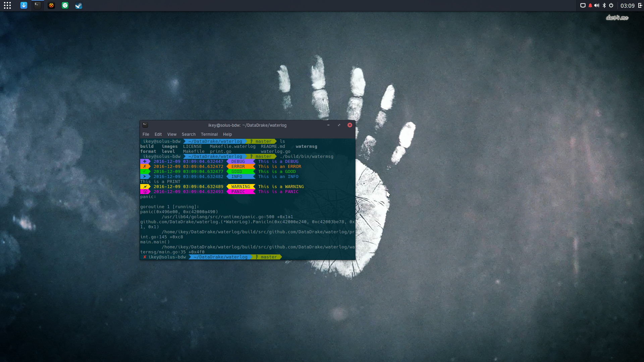
Task: Click the red error X in last prompt
Action: (145, 257)
